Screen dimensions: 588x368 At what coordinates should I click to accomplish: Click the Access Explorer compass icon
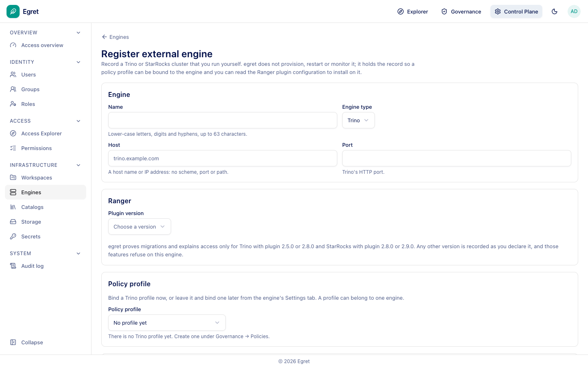tap(13, 134)
